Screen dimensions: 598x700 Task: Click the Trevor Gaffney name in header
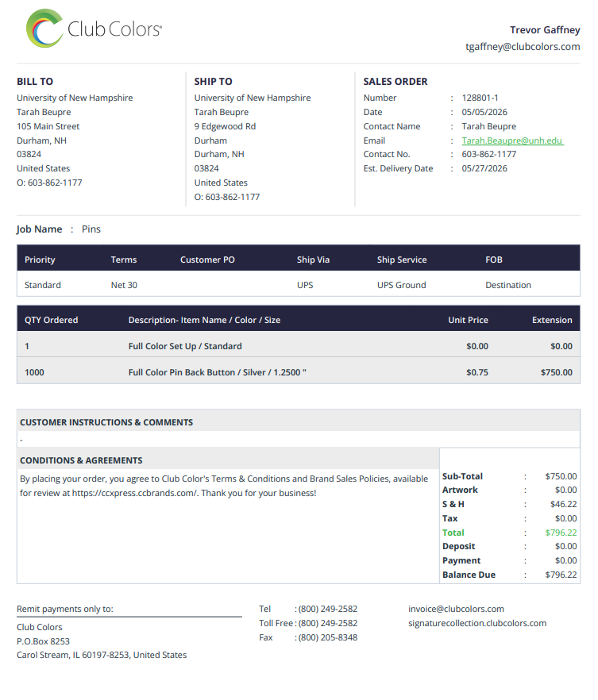[x=545, y=30]
